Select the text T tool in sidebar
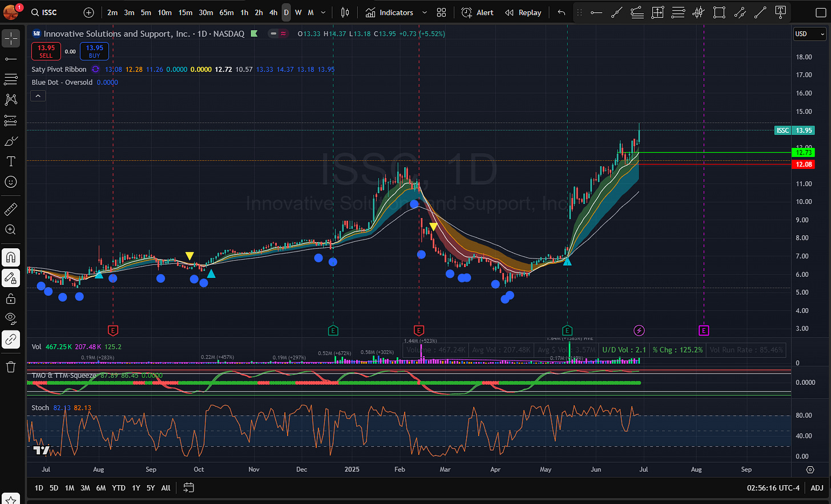 pyautogui.click(x=11, y=162)
